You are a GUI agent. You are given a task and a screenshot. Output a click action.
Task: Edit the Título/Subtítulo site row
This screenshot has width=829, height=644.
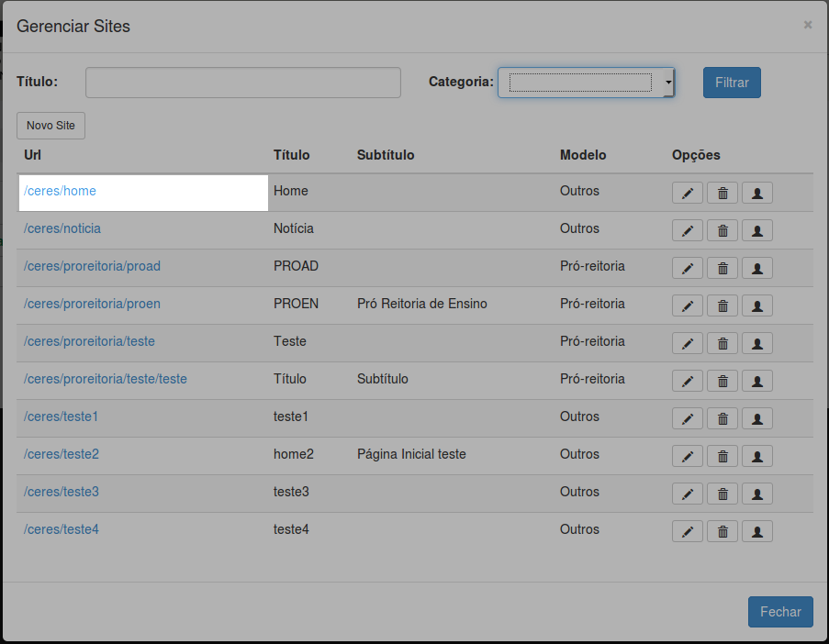[687, 381]
